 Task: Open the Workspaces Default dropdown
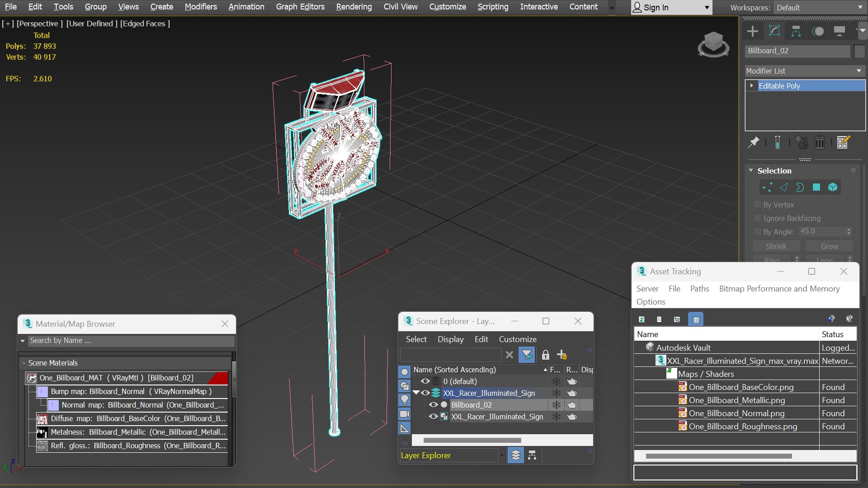tap(819, 8)
